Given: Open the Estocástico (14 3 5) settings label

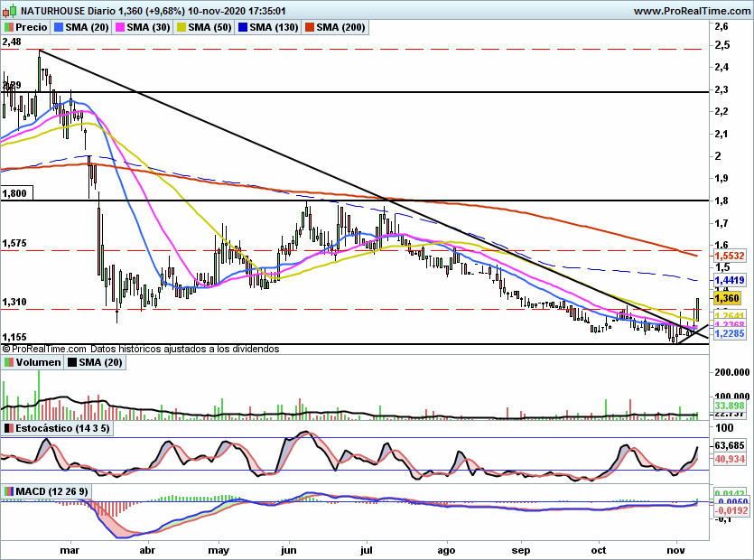Looking at the screenshot, I should [58, 429].
